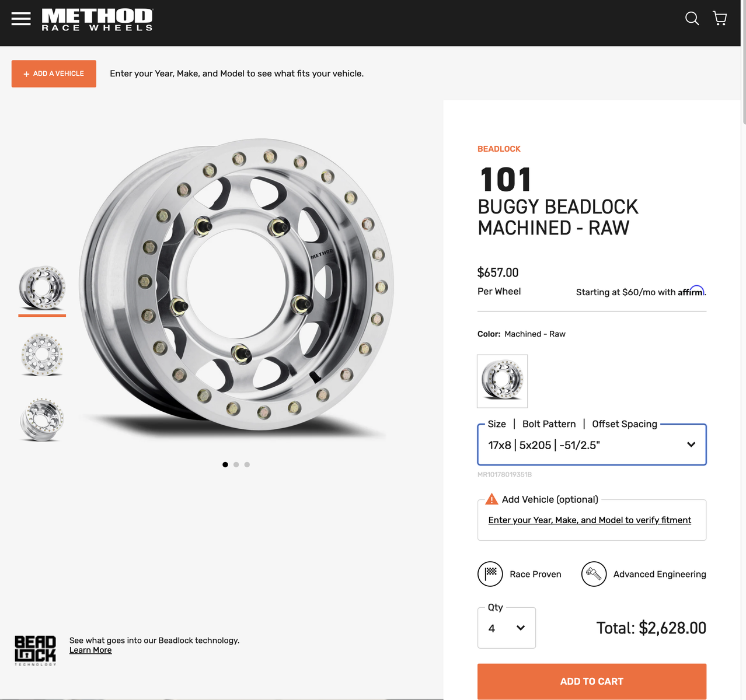
Task: Click the Race Proven flag icon
Action: pyautogui.click(x=490, y=574)
